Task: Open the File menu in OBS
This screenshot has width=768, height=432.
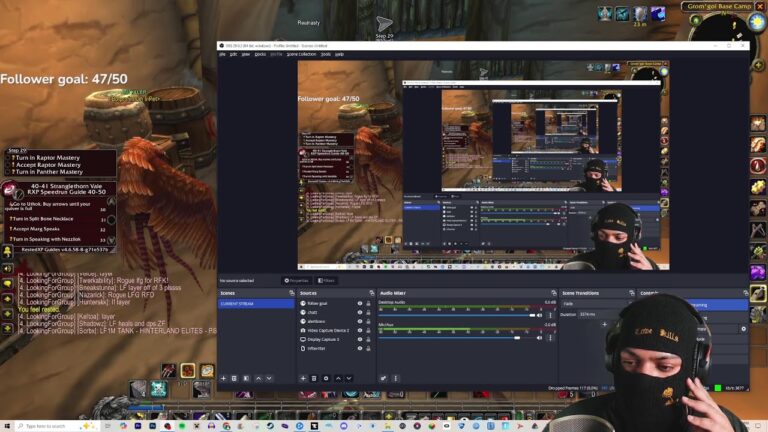Action: pyautogui.click(x=222, y=54)
